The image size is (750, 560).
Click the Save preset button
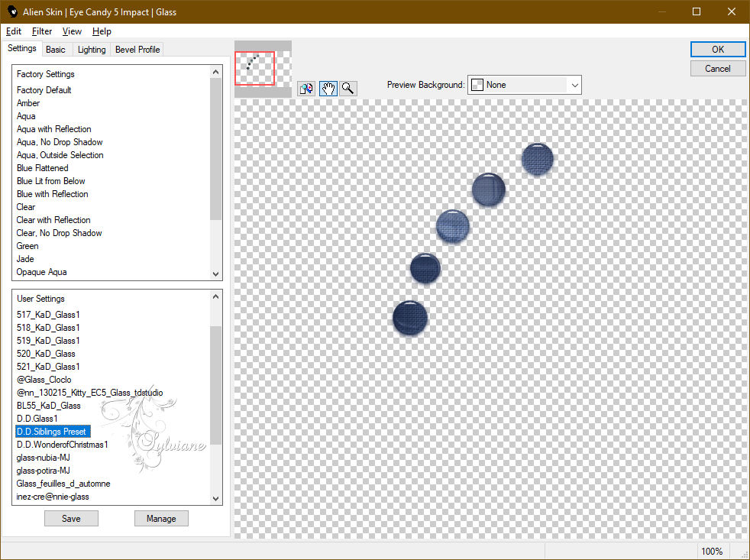pos(71,518)
